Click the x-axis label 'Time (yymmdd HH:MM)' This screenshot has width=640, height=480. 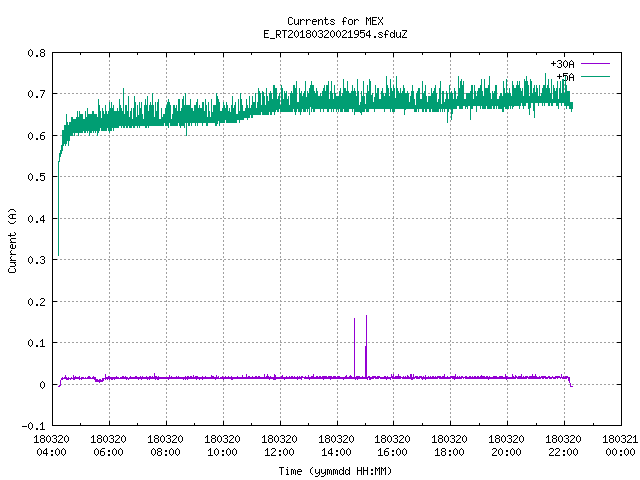[x=335, y=471]
